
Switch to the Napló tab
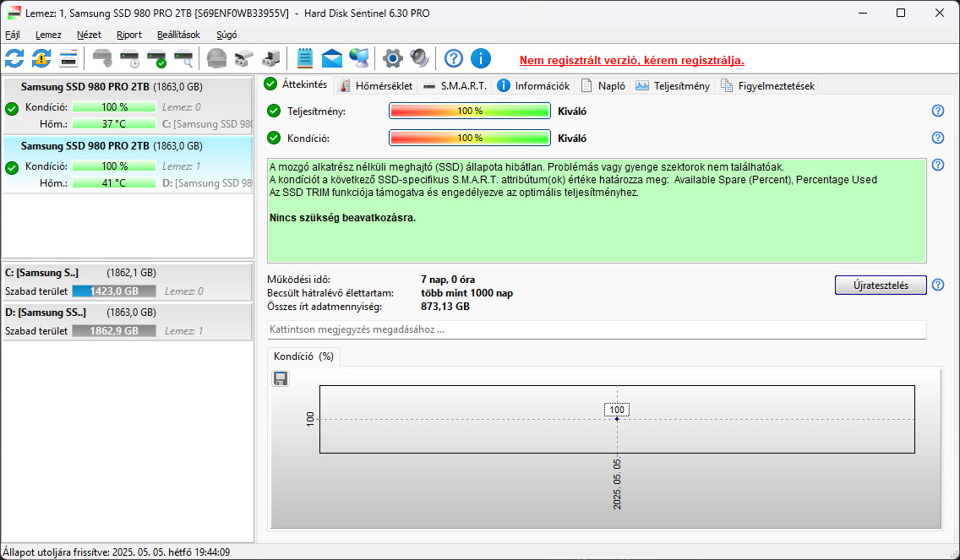tap(603, 86)
